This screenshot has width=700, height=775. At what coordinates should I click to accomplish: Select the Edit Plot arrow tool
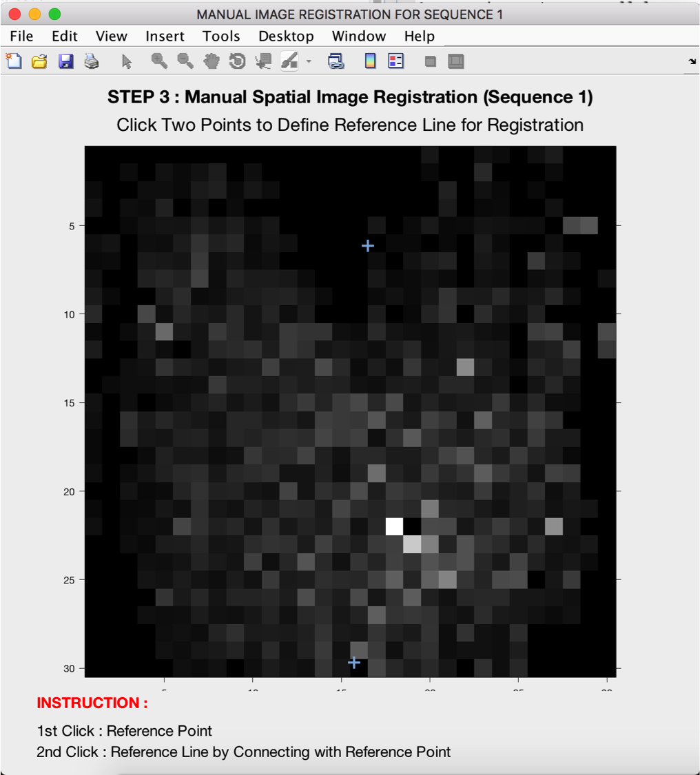(126, 61)
